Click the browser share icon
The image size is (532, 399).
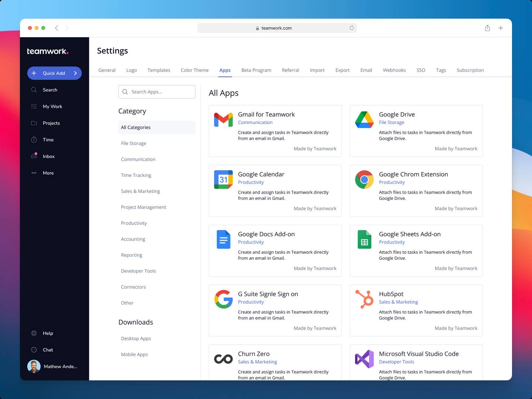coord(487,28)
